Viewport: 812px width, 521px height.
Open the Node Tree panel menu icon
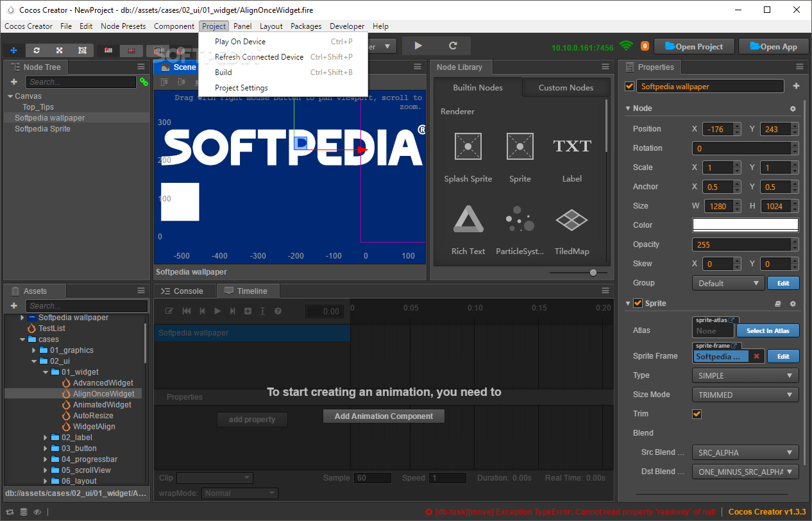tap(141, 67)
